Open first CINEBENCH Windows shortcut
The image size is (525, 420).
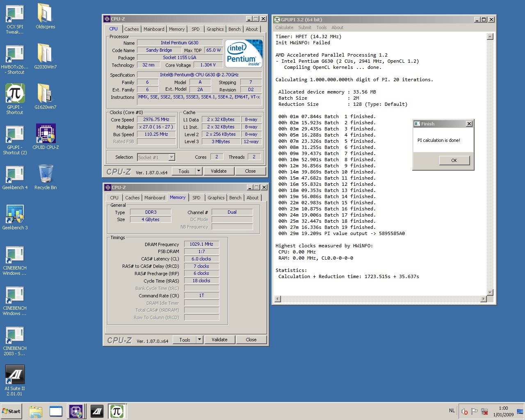[x=15, y=260]
